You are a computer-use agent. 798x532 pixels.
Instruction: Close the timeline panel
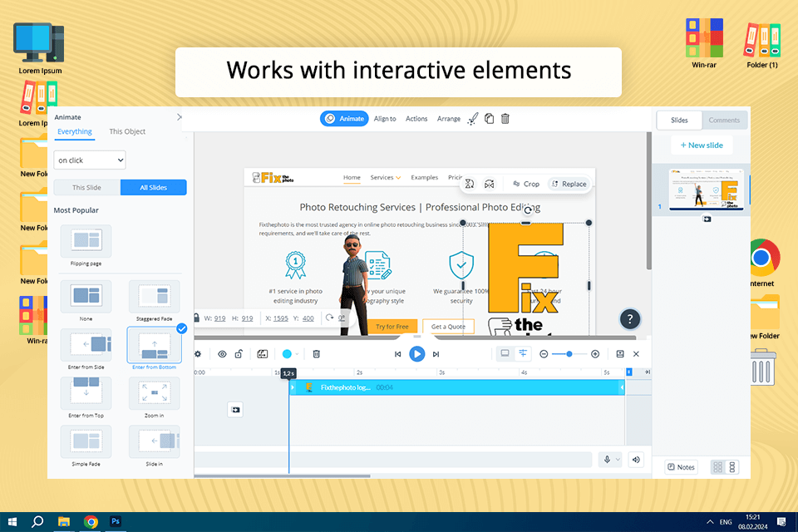point(636,354)
